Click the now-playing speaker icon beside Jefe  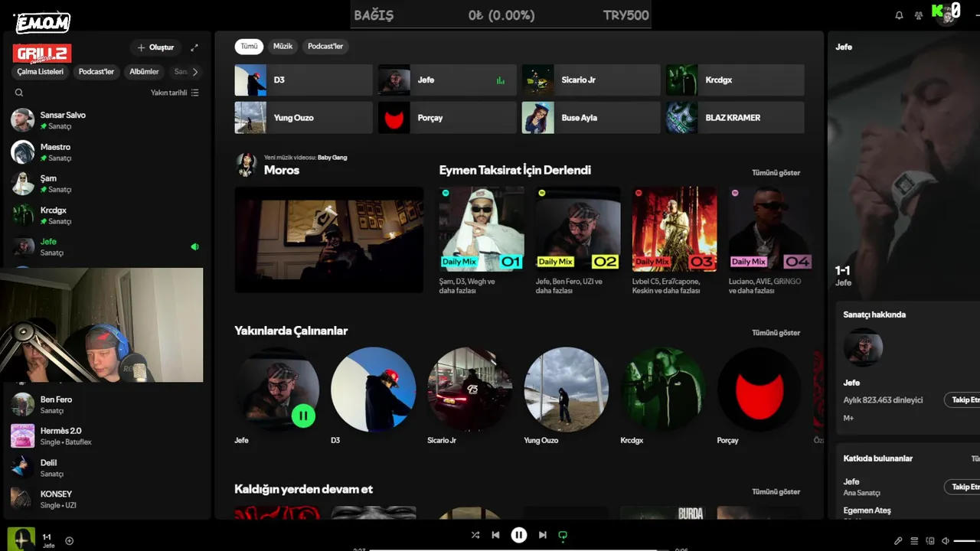click(194, 246)
